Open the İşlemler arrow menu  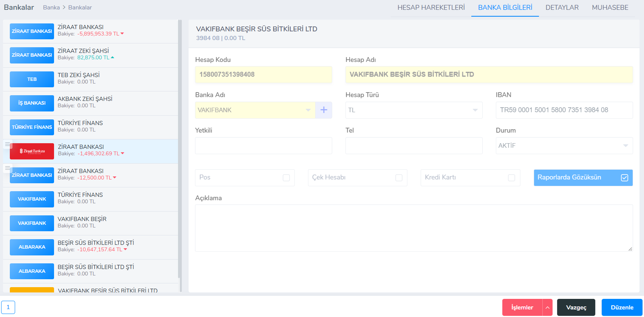pyautogui.click(x=547, y=308)
